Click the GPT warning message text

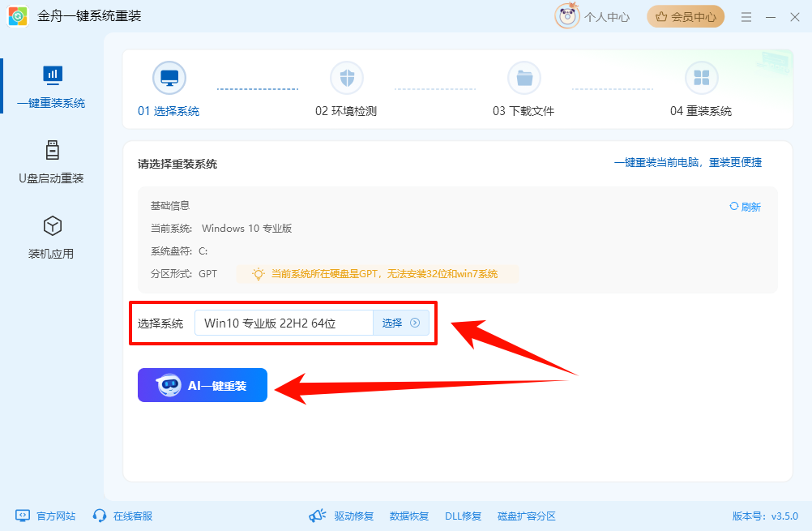pyautogui.click(x=384, y=274)
